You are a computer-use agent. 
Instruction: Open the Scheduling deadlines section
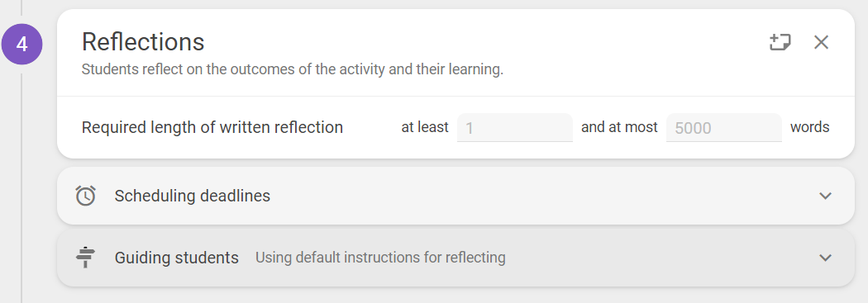(x=455, y=196)
